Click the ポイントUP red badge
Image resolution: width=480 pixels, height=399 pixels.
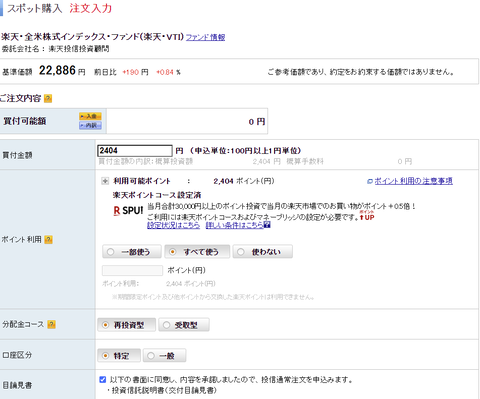point(367,216)
